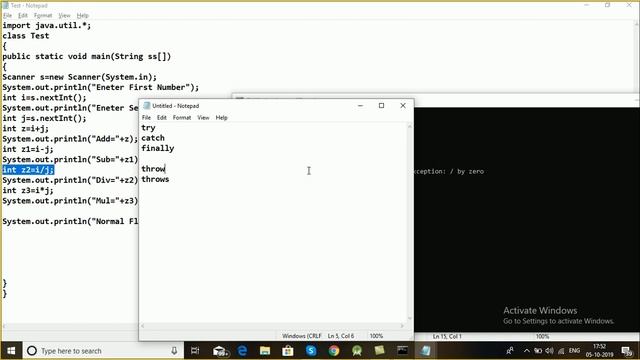Open Help menu in Test Notepad window
Viewport: 640px width, 360px height.
tap(82, 16)
